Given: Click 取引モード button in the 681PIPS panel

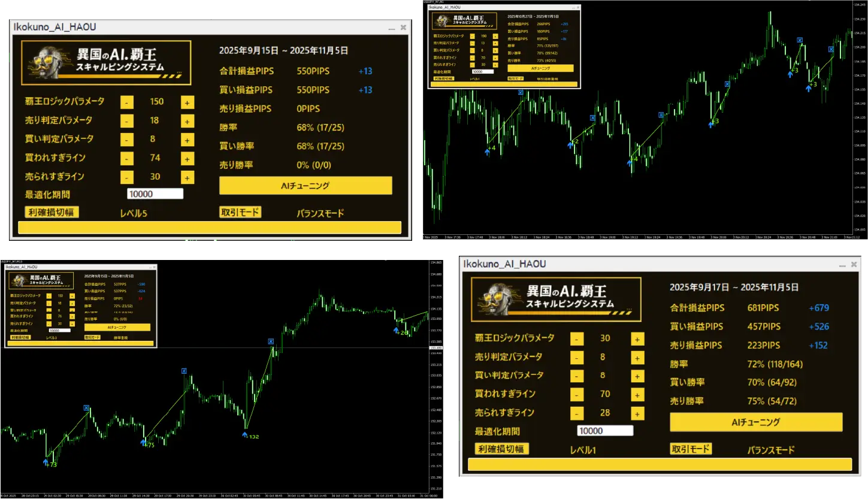Looking at the screenshot, I should 691,449.
